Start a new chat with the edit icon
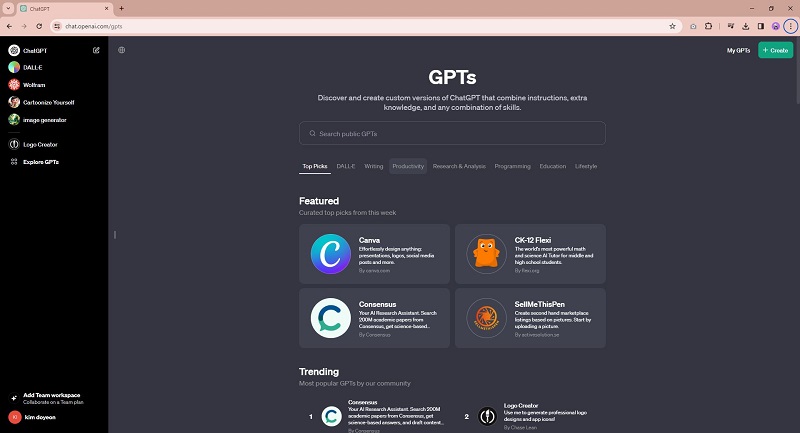800x433 pixels. pos(96,50)
